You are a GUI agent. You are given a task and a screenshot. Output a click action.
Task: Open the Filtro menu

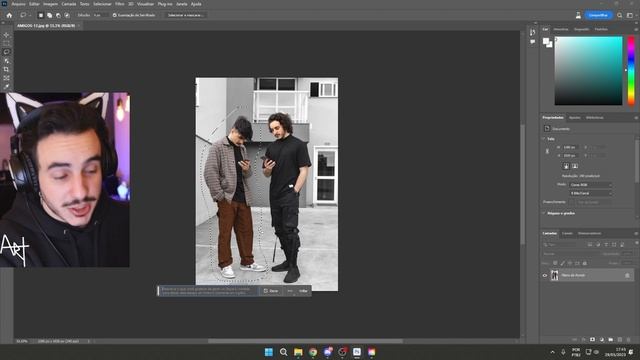(x=120, y=4)
